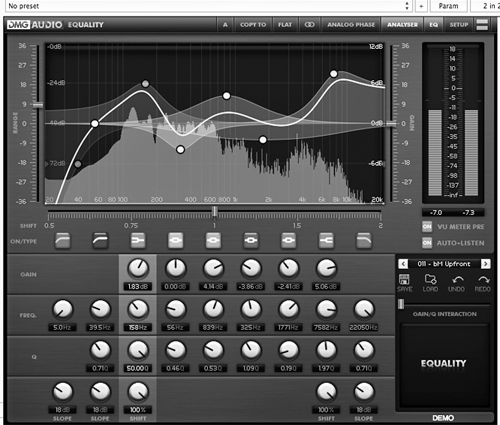Toggle VU Meter Pre ON switch
500x425 pixels.
[x=427, y=227]
